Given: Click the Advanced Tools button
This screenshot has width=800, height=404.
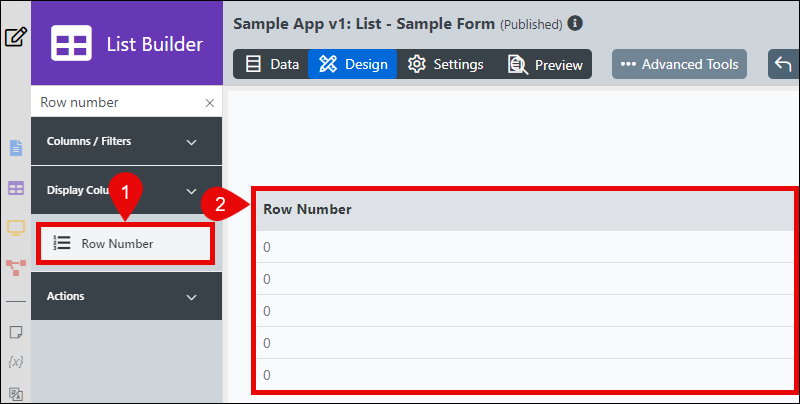Looking at the screenshot, I should coord(679,64).
